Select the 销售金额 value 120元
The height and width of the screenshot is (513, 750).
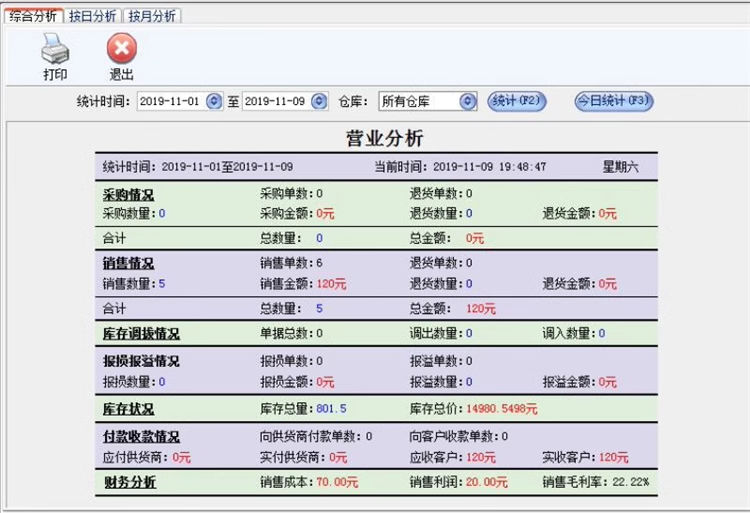(x=331, y=284)
